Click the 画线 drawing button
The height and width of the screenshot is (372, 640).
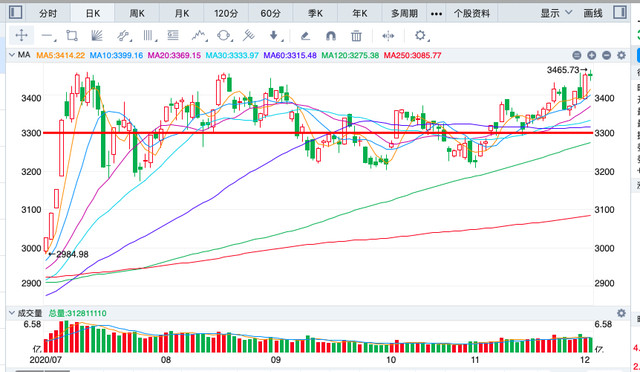pyautogui.click(x=593, y=13)
